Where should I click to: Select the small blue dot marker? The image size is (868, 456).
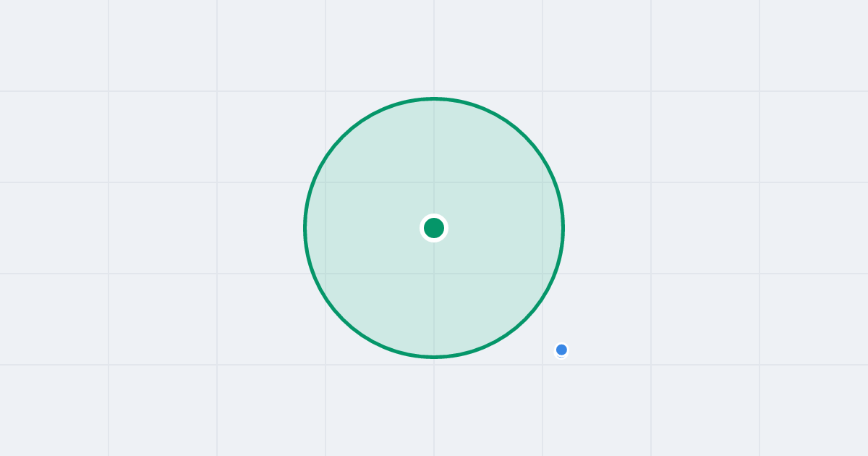coord(561,350)
